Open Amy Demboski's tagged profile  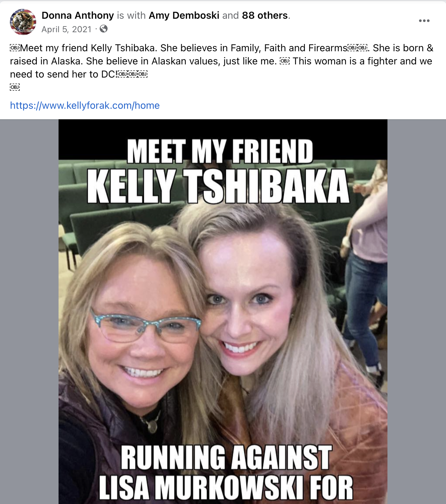tap(184, 15)
